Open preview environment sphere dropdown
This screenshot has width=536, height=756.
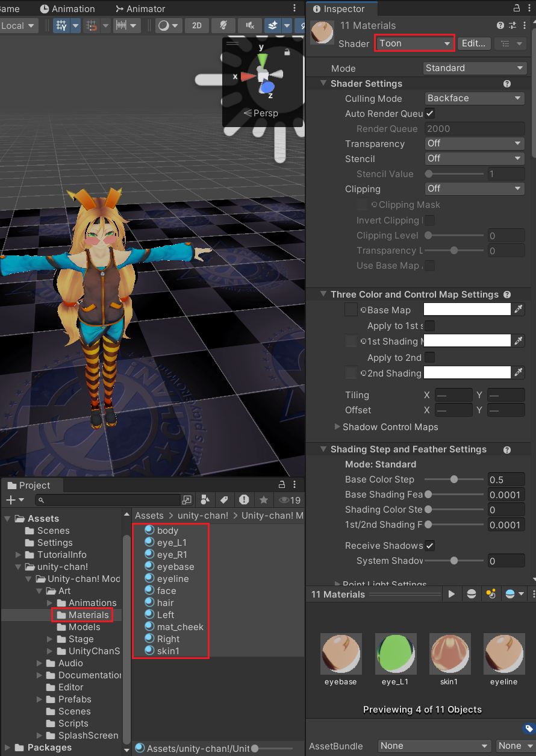click(x=515, y=594)
